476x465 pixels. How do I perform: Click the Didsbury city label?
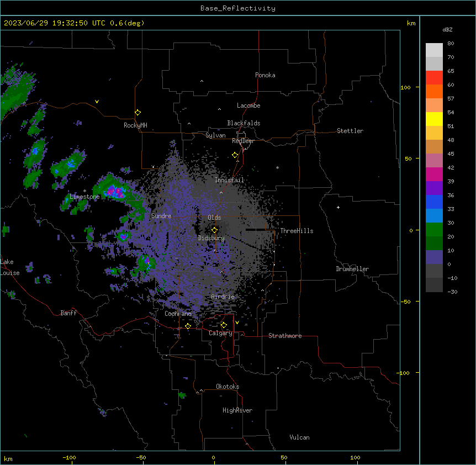pyautogui.click(x=211, y=238)
